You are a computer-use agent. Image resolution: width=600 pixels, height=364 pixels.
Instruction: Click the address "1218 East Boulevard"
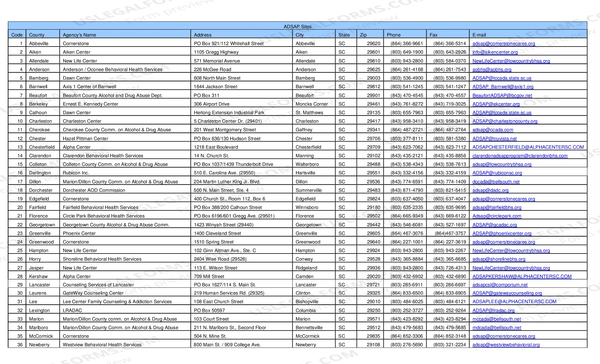(x=216, y=147)
